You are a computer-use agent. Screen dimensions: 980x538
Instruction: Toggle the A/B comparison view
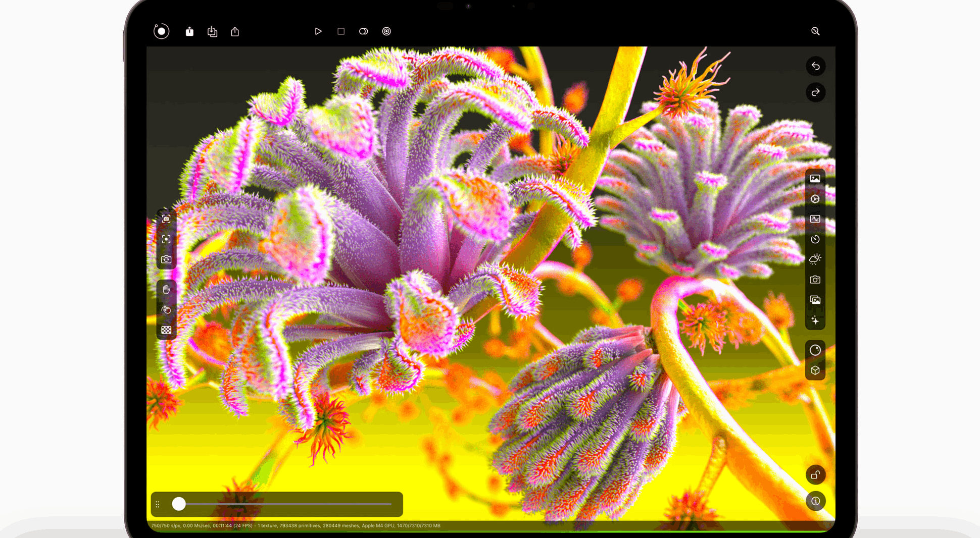coord(363,31)
